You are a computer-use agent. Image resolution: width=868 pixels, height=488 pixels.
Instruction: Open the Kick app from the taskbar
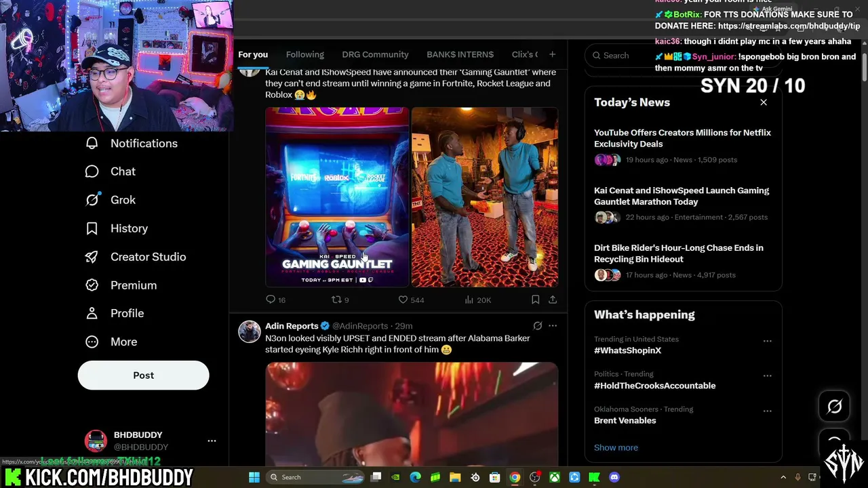click(595, 477)
